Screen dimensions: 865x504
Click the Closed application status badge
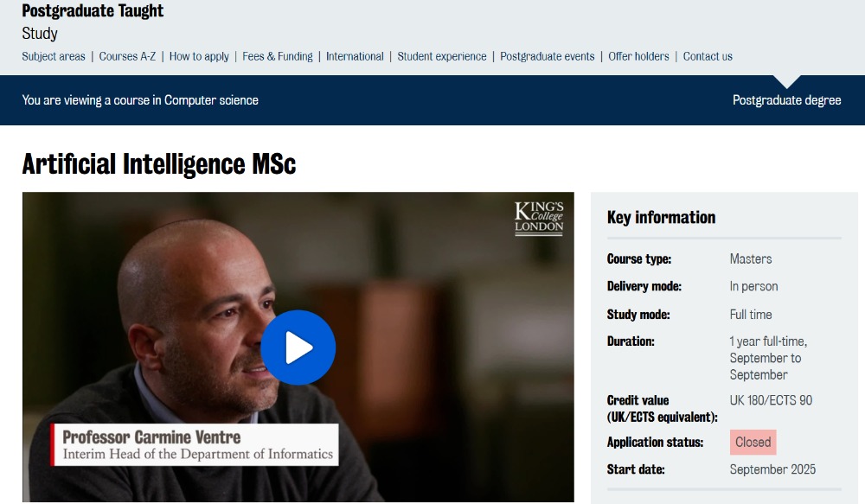pyautogui.click(x=753, y=443)
